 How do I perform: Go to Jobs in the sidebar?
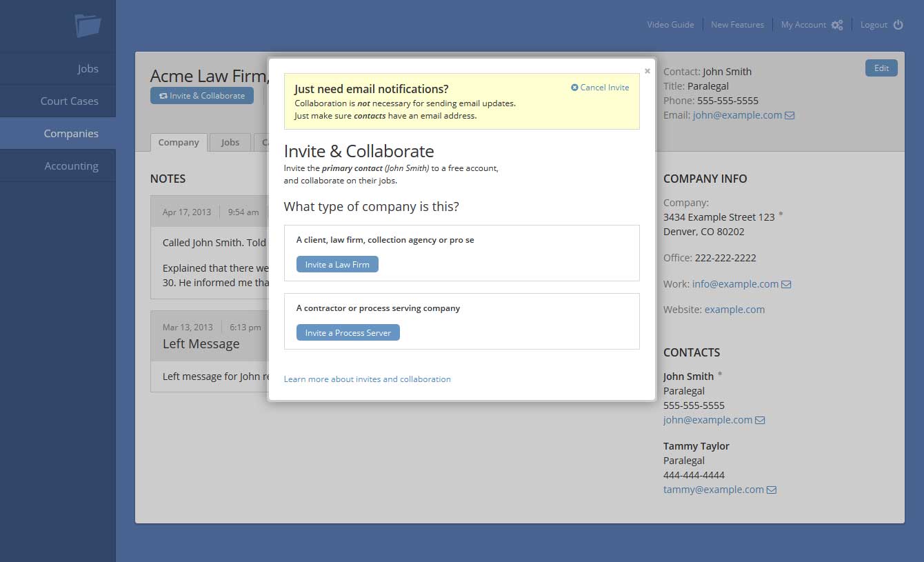88,69
